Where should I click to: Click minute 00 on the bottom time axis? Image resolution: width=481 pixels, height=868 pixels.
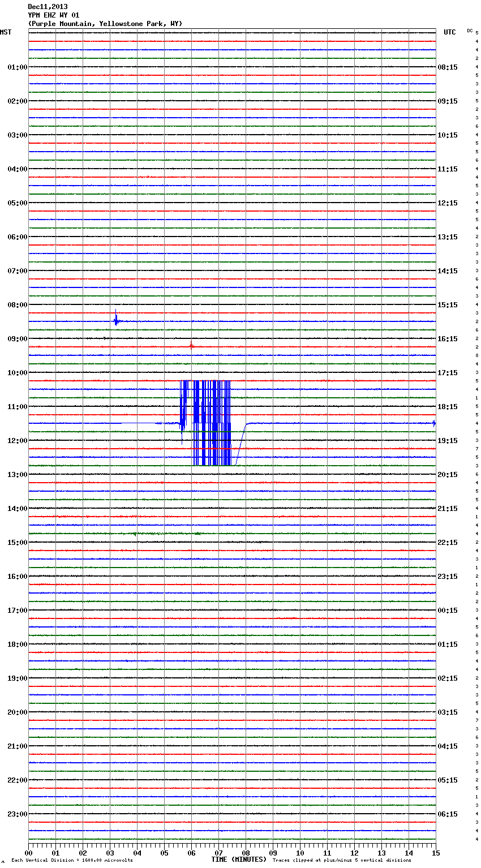28,853
